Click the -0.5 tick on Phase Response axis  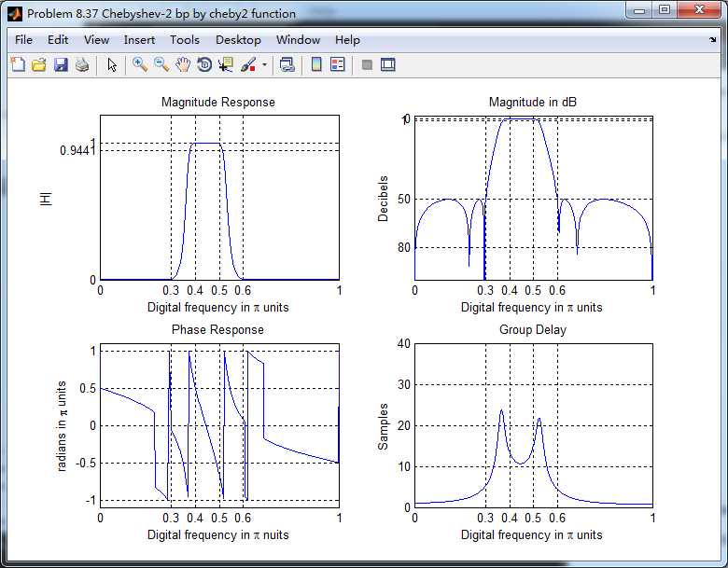87,463
